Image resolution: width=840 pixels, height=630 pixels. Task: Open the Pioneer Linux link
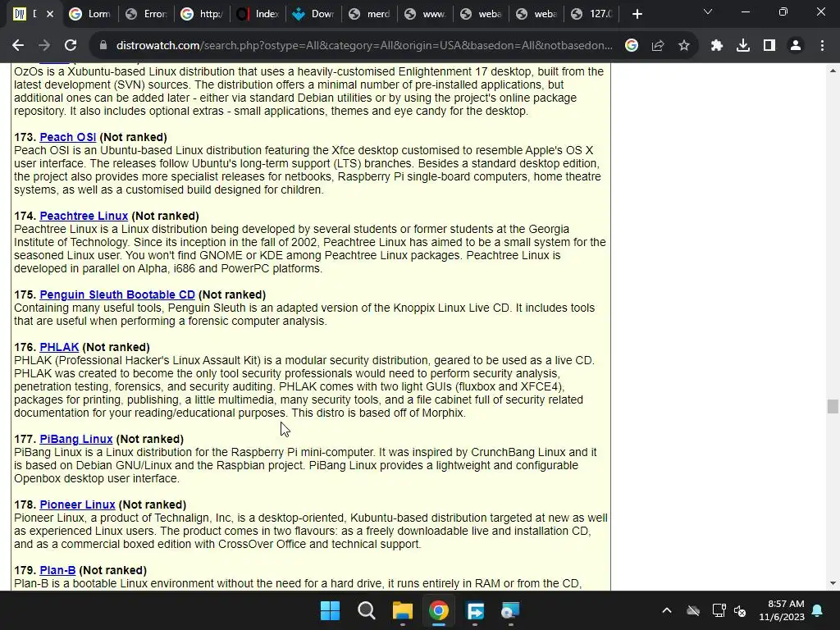(x=77, y=504)
